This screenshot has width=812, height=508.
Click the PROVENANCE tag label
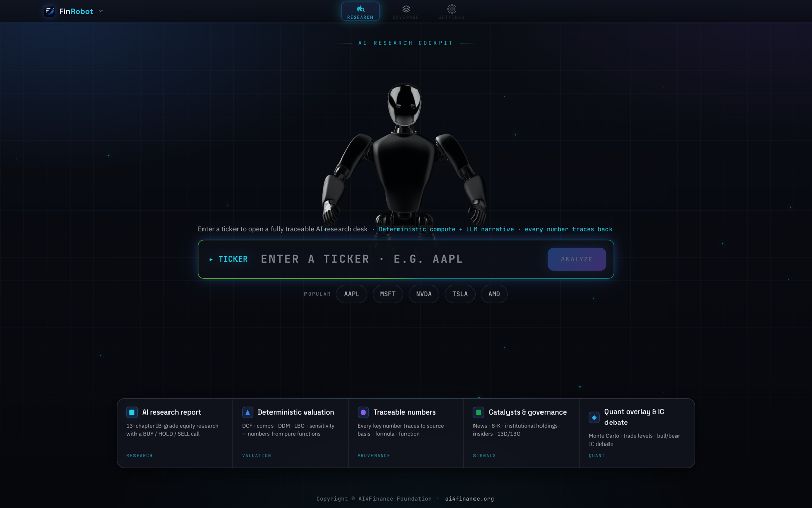(x=374, y=456)
